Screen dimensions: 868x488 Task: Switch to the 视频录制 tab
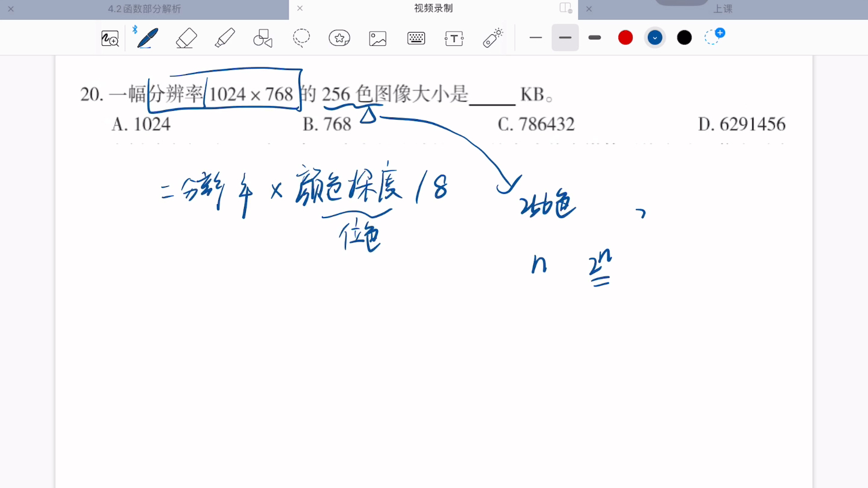coord(433,8)
